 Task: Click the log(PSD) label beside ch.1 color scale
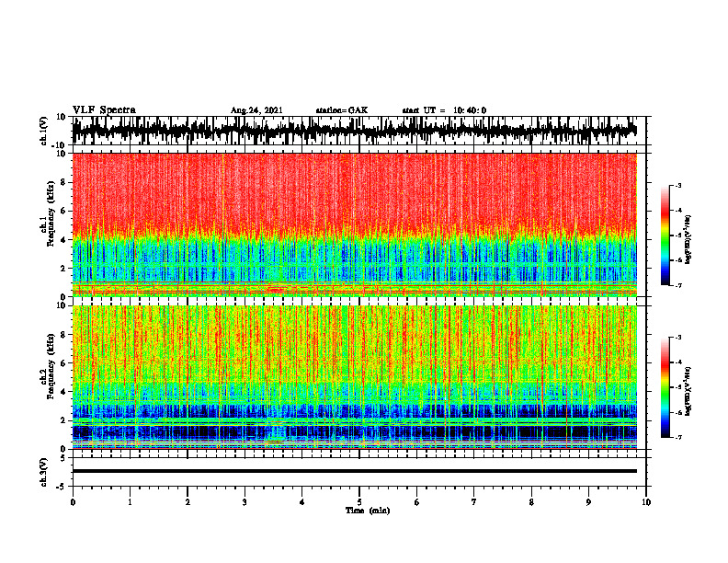(688, 240)
